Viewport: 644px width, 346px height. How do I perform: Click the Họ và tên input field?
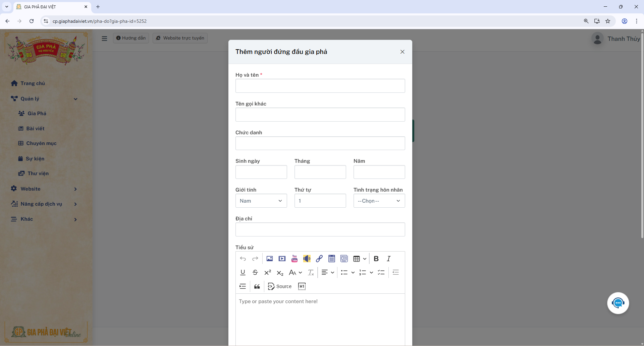pos(320,86)
